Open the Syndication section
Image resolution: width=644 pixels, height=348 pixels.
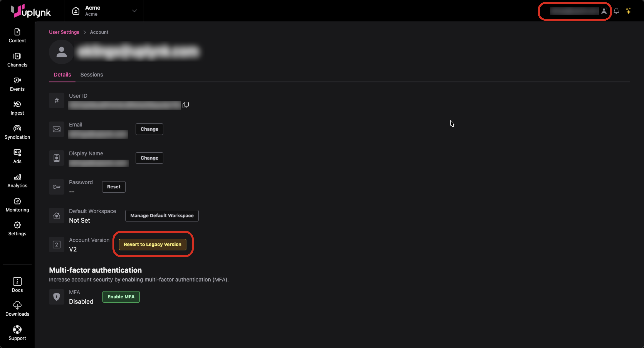tap(17, 132)
